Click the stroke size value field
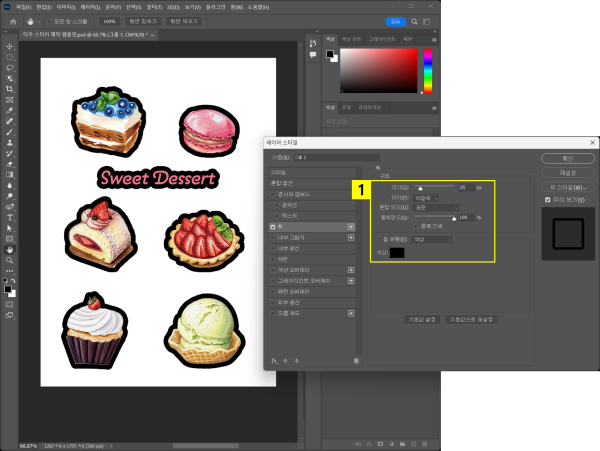 coord(466,187)
